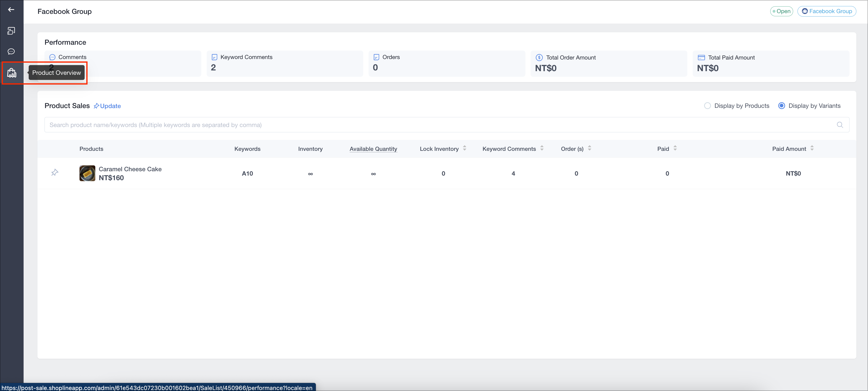Screen dimensions: 868x391
Task: Sort by Paid Amount column
Action: [x=812, y=148]
